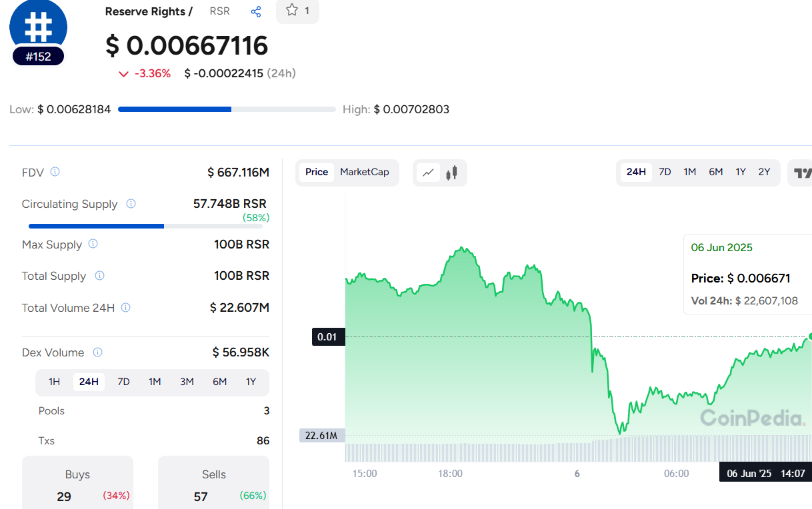The width and height of the screenshot is (812, 509).
Task: Click the #152 rank badge
Action: (38, 57)
